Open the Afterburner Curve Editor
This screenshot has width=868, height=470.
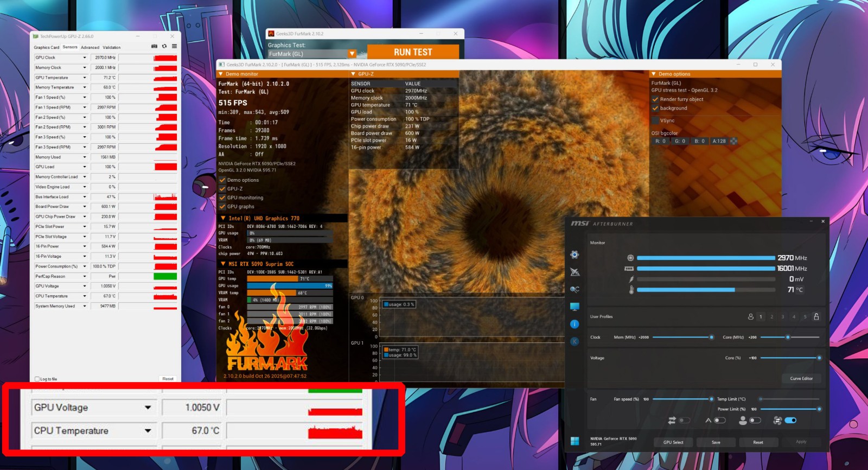(801, 378)
